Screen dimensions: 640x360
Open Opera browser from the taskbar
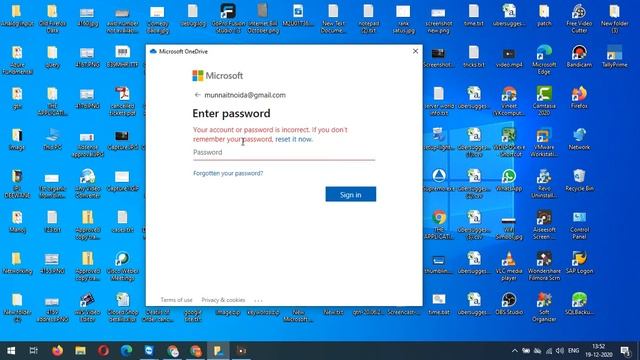tap(103, 351)
